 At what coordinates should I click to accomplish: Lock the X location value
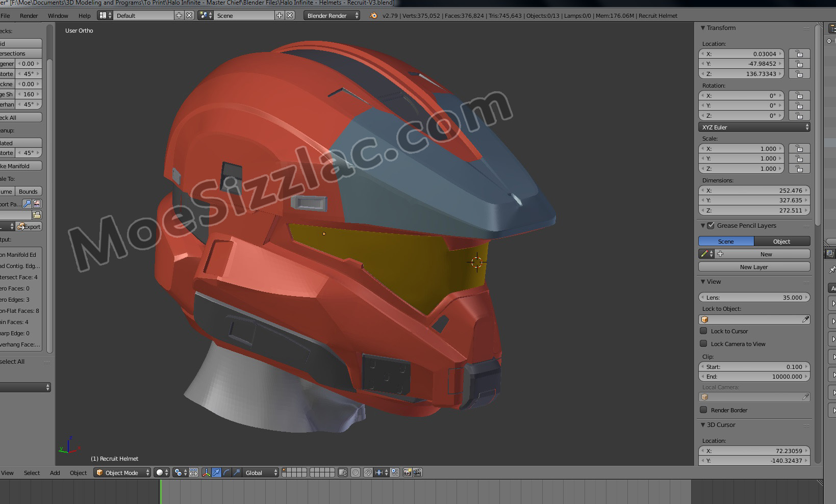(799, 54)
